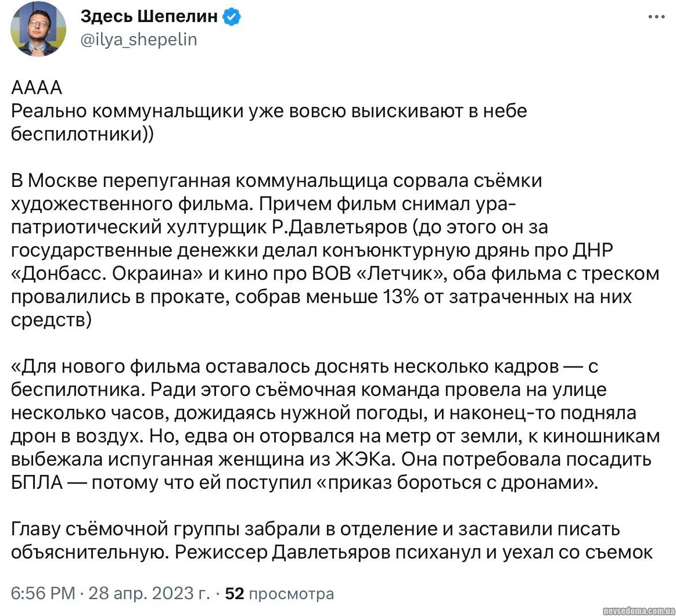Open the tweet's three-dot more menu

pyautogui.click(x=656, y=17)
